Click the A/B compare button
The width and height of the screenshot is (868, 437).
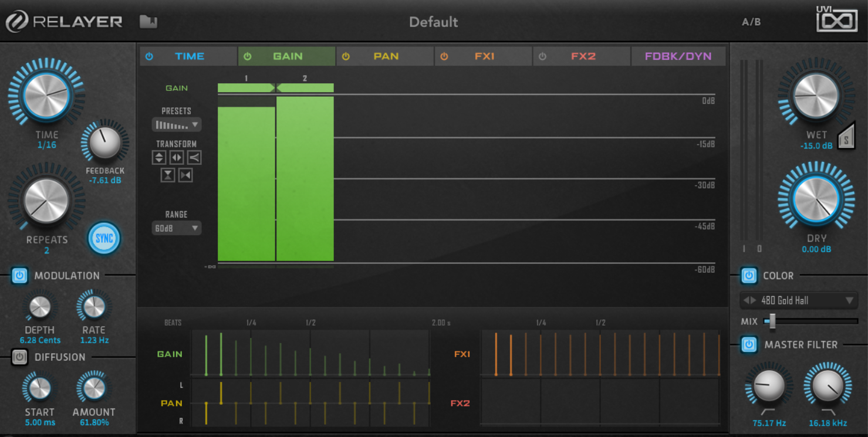751,22
